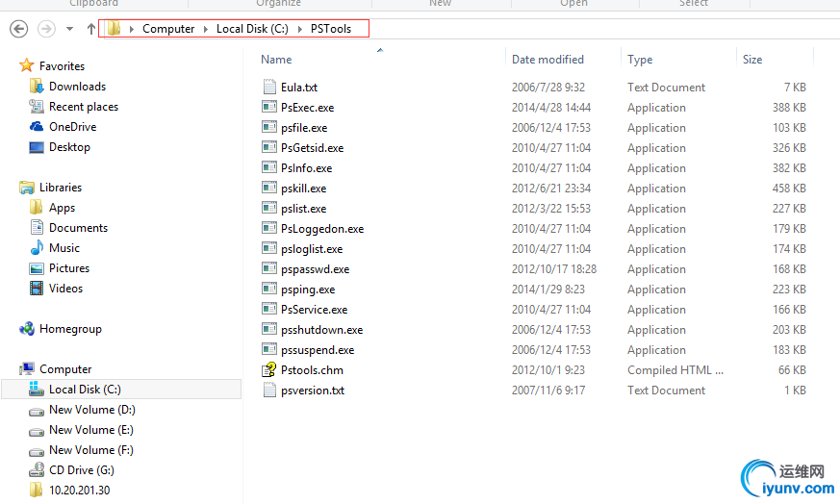Viewport: 840px width, 504px height.
Task: Select Local Disk (C:) in address breadcrumb
Action: (x=252, y=29)
